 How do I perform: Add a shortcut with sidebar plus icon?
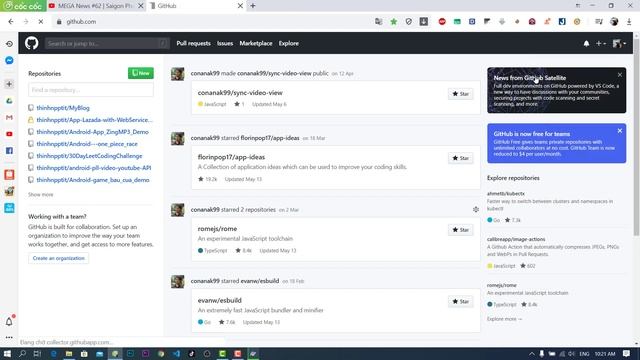point(9,84)
